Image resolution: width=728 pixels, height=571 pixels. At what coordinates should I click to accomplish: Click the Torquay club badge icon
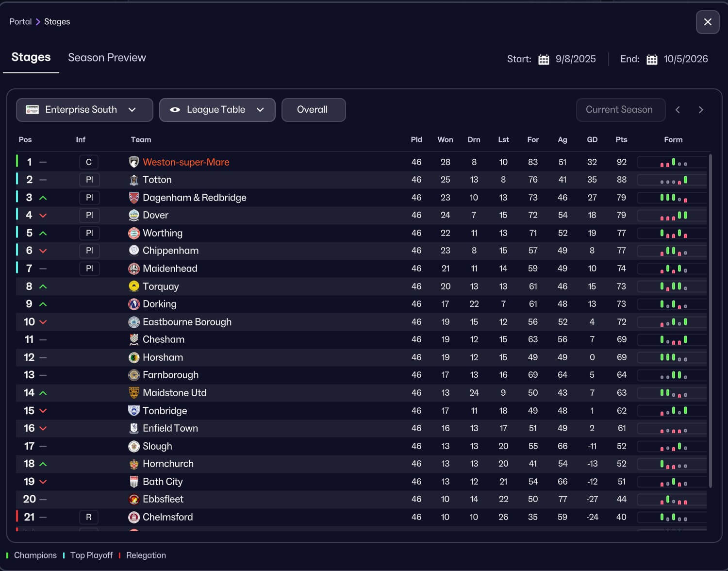click(x=134, y=286)
